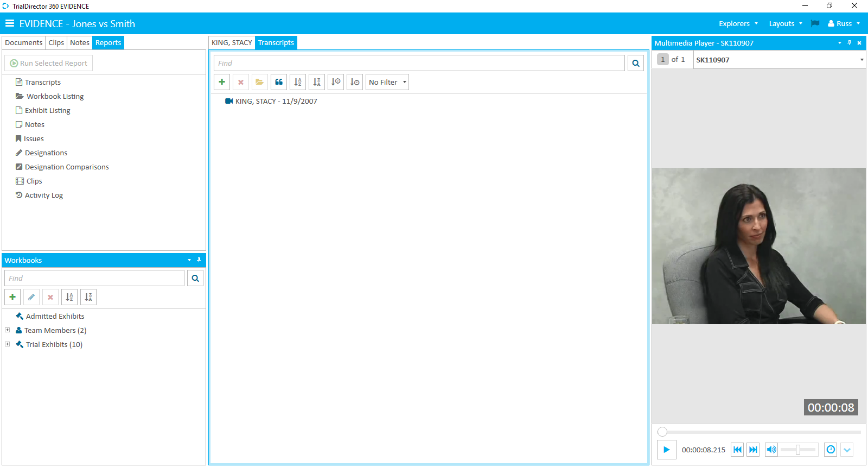868x467 pixels.
Task: Mute the player volume speaker icon
Action: (x=771, y=450)
